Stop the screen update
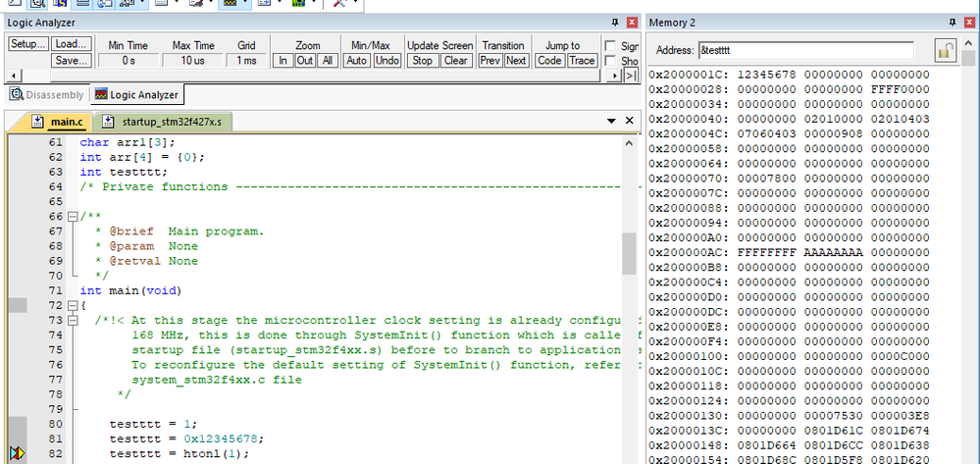 [x=423, y=61]
